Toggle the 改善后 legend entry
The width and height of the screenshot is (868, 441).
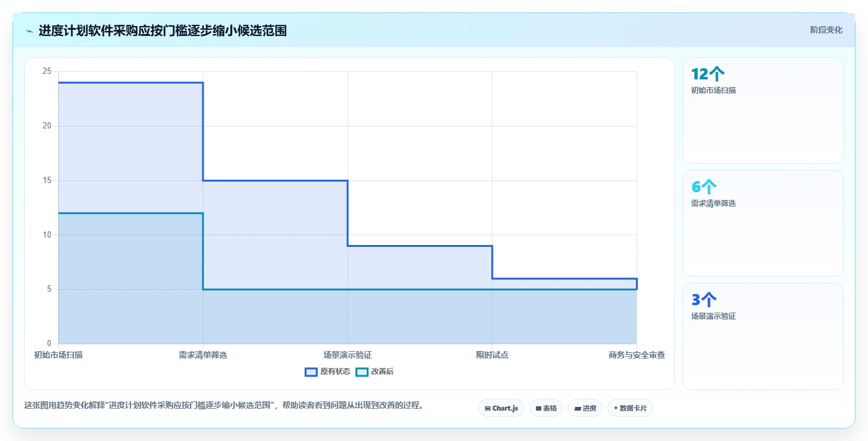pos(375,372)
